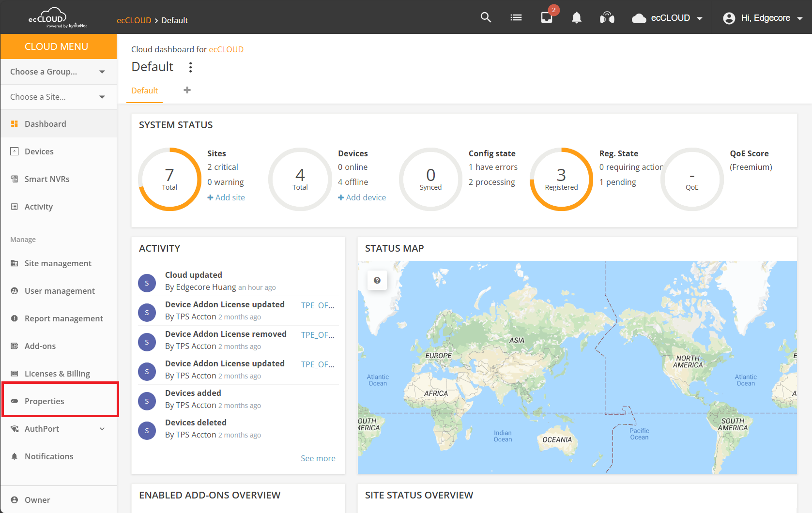Viewport: 812px width, 513px height.
Task: Open the three-dot menu next to Default
Action: [190, 67]
